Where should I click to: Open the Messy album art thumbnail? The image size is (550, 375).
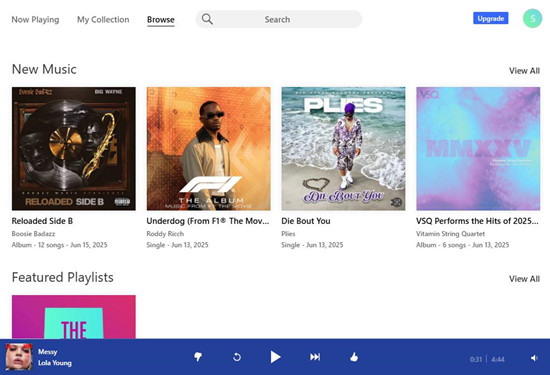click(19, 356)
